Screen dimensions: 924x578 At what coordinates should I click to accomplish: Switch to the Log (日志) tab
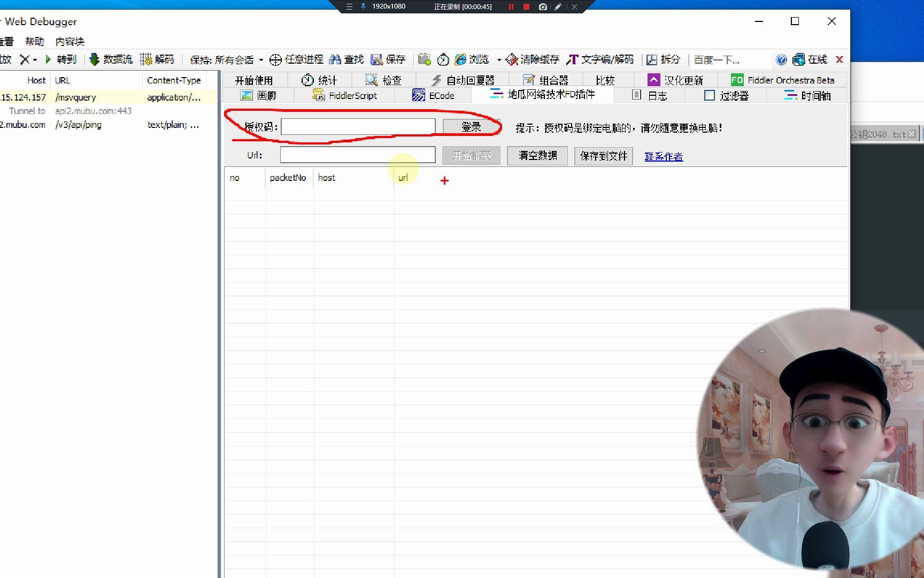(649, 96)
